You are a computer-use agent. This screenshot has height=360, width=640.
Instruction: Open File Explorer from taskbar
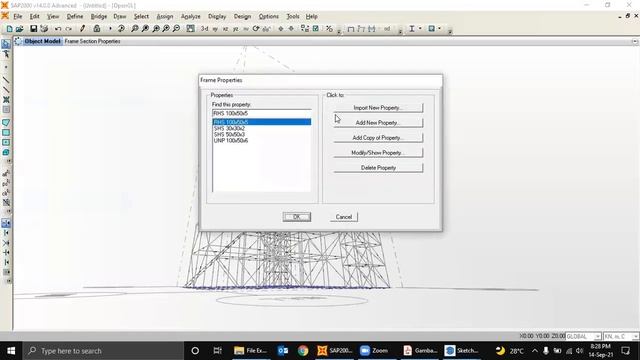tap(251, 351)
